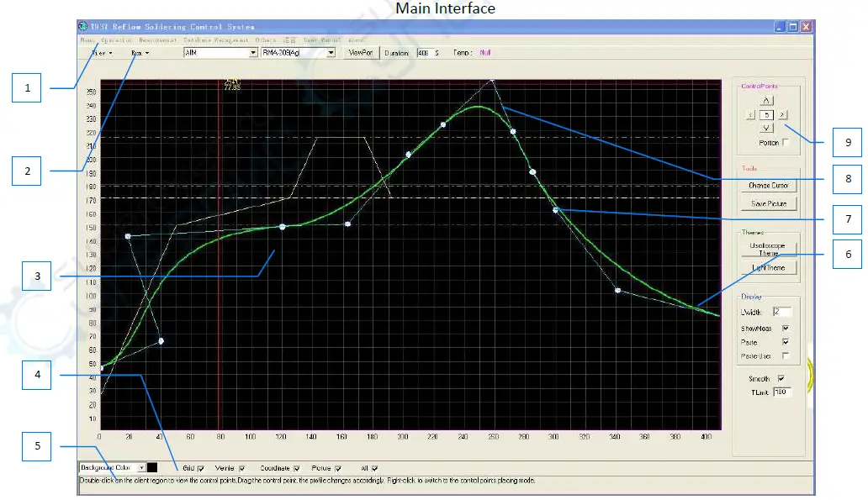Screen dimensions: 868x500
Task: Enable the Portion checkbox
Action: (786, 143)
